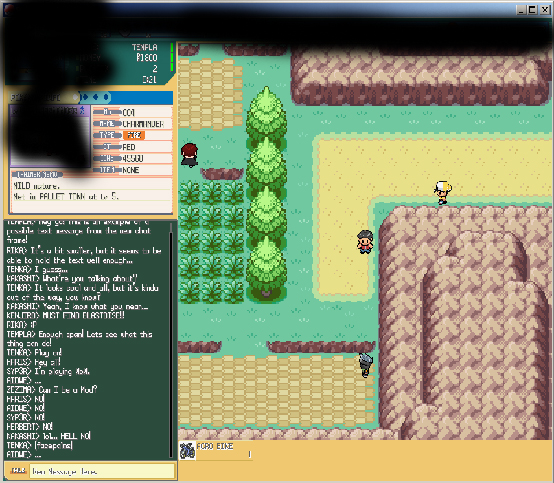This screenshot has height=483, width=554.
Task: Click the Pokedex number value 001
Action: click(128, 112)
